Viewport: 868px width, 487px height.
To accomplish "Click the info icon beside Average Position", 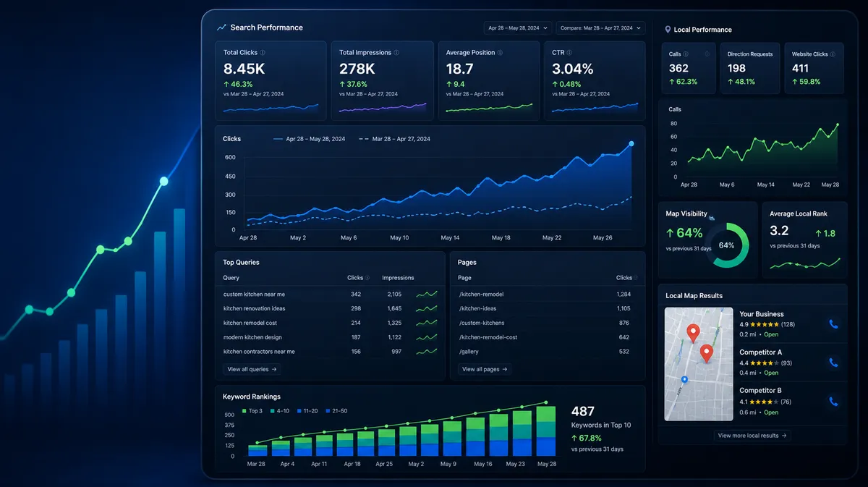I will (x=501, y=53).
